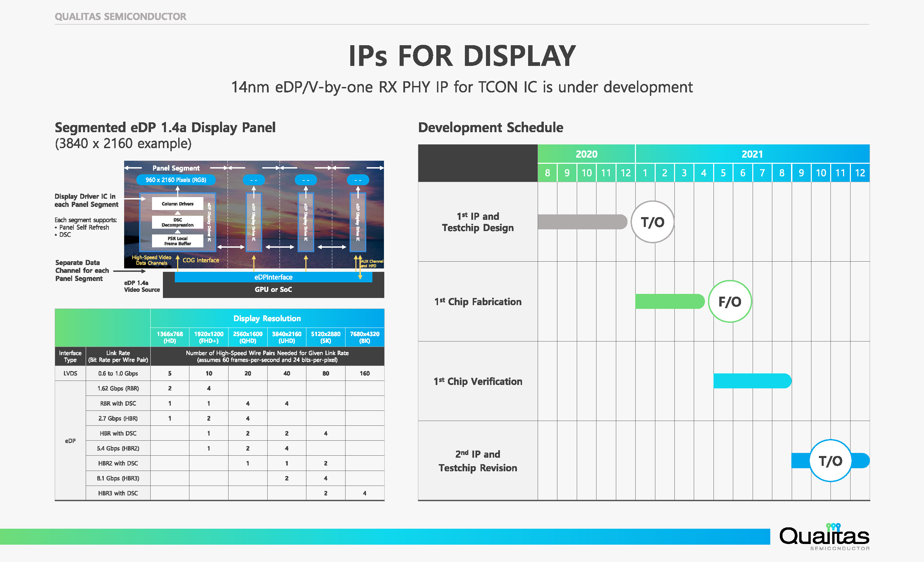Image resolution: width=924 pixels, height=562 pixels.
Task: Click the Display Resolution table header
Action: point(267,318)
